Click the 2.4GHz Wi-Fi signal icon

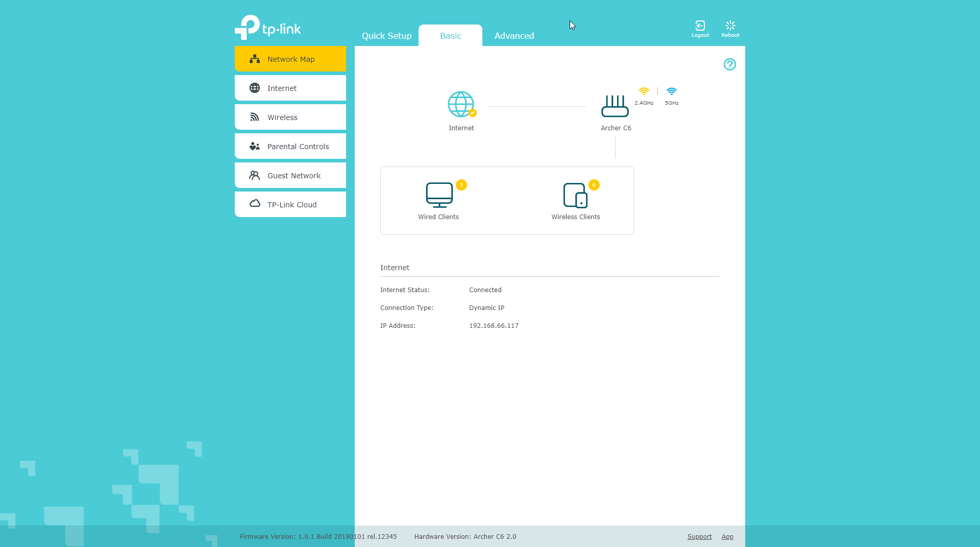pyautogui.click(x=644, y=91)
